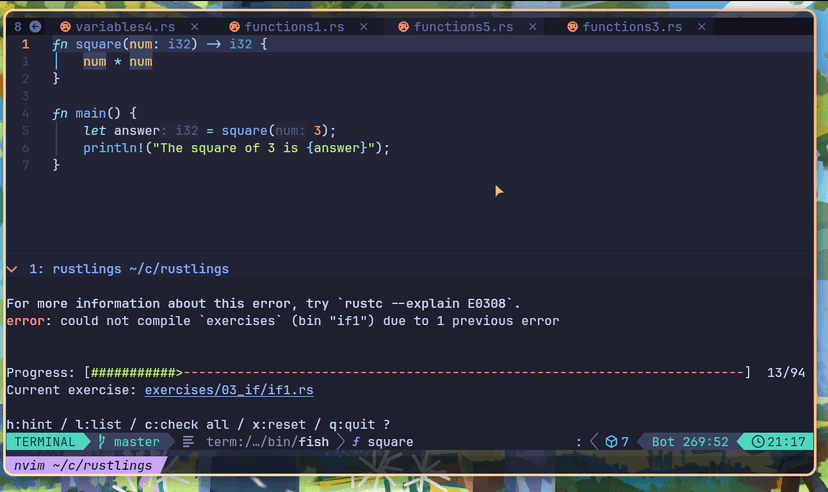The height and width of the screenshot is (492, 828).
Task: Close the functions3.rs tab
Action: pyautogui.click(x=702, y=27)
